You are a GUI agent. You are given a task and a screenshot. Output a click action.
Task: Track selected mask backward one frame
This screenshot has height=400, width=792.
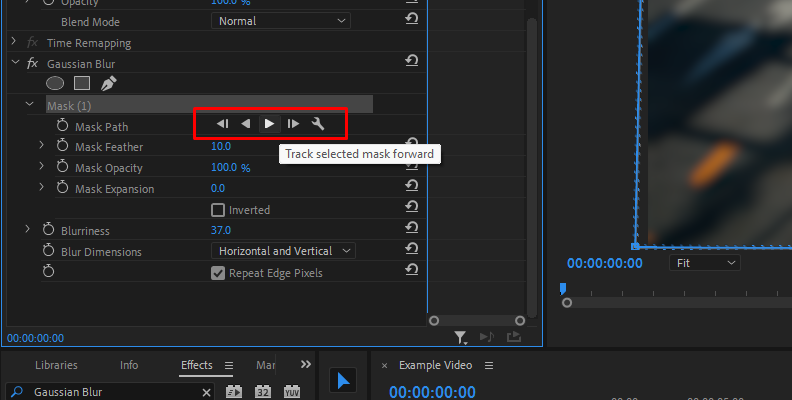pos(222,124)
